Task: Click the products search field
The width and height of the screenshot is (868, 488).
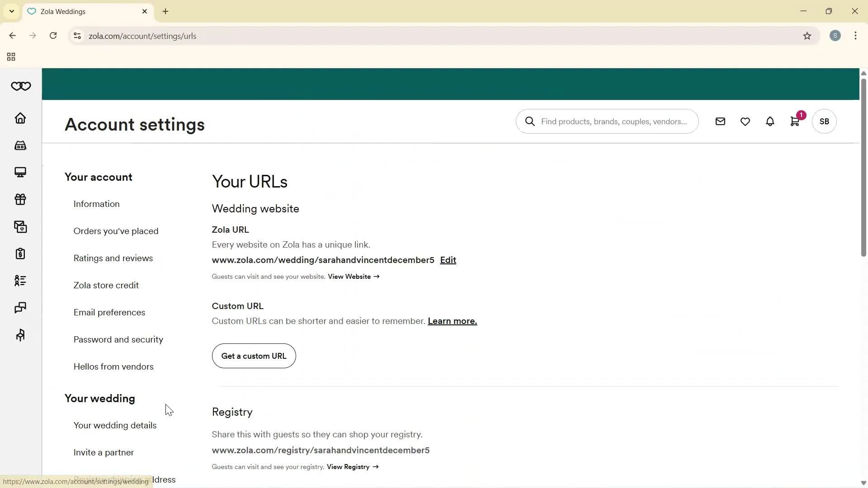Action: [607, 121]
